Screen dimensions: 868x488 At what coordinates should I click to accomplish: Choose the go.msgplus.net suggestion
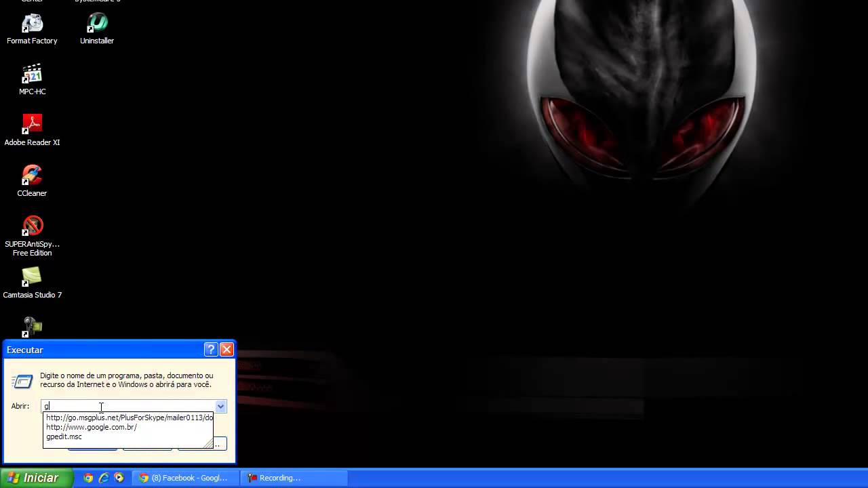tap(129, 418)
